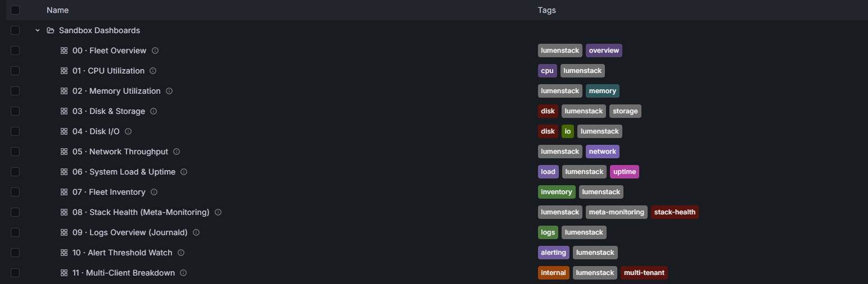Click the dashboard grid icon for 07 · Fleet Inventory

tap(64, 192)
